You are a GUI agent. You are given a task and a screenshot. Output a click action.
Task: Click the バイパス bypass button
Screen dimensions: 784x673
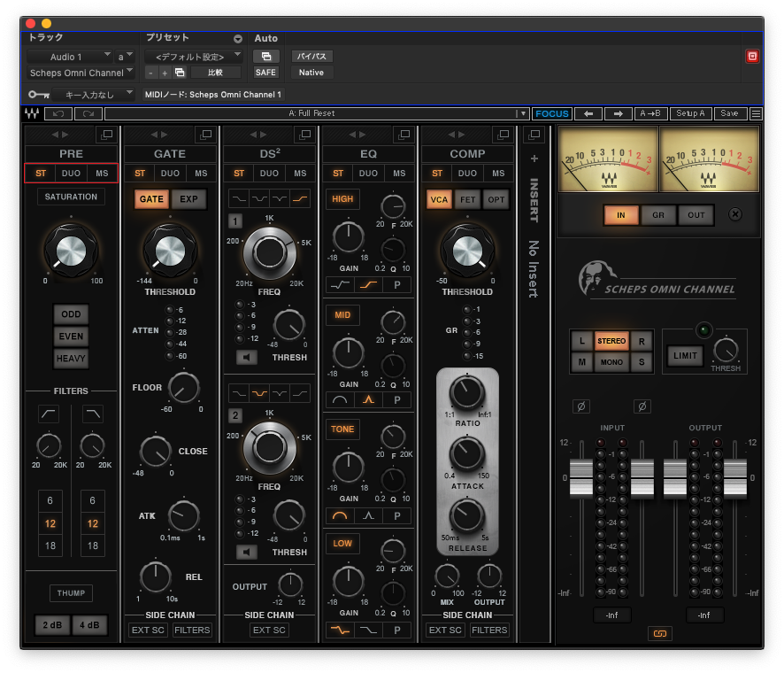pos(311,57)
